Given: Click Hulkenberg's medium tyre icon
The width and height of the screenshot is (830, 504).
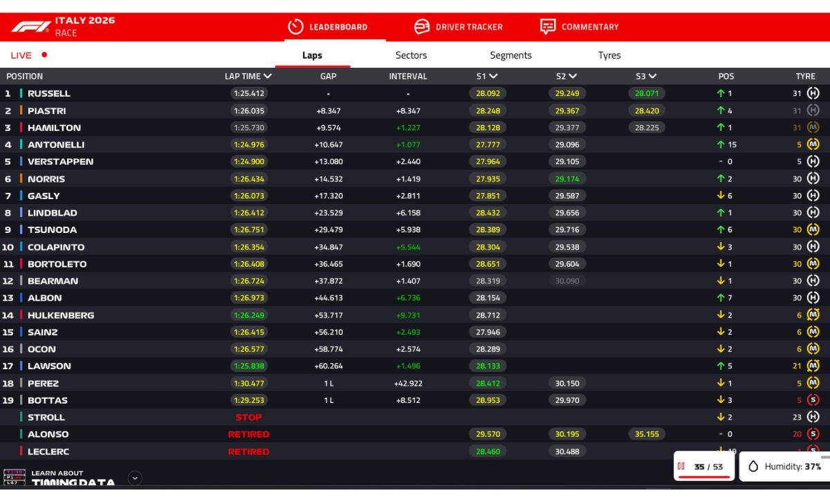Looking at the screenshot, I should point(813,315).
